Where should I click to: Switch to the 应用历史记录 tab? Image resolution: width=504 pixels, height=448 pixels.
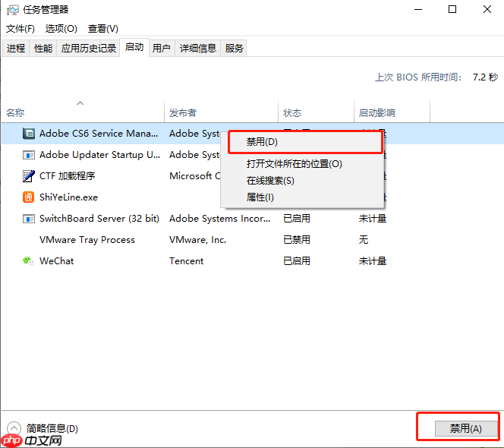pos(88,49)
